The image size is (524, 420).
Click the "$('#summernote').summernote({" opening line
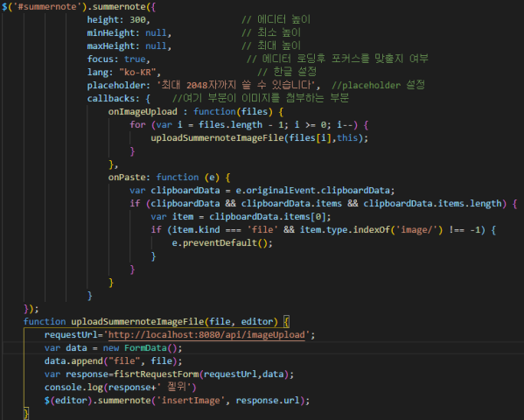[79, 7]
